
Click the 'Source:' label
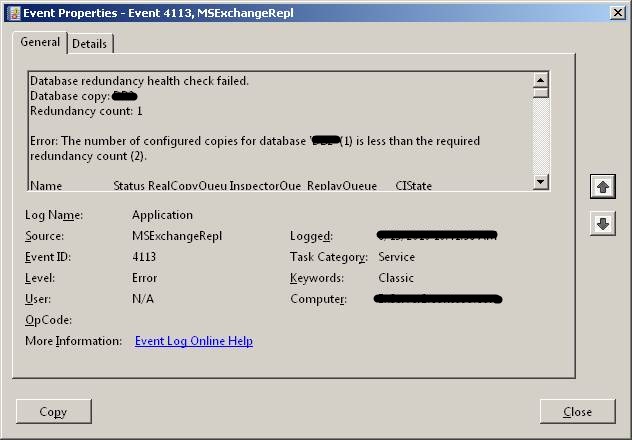44,236
